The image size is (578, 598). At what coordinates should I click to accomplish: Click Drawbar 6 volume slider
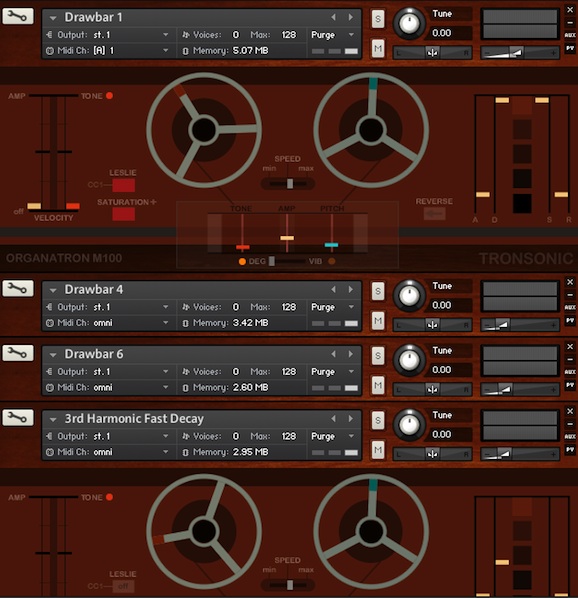coord(520,389)
